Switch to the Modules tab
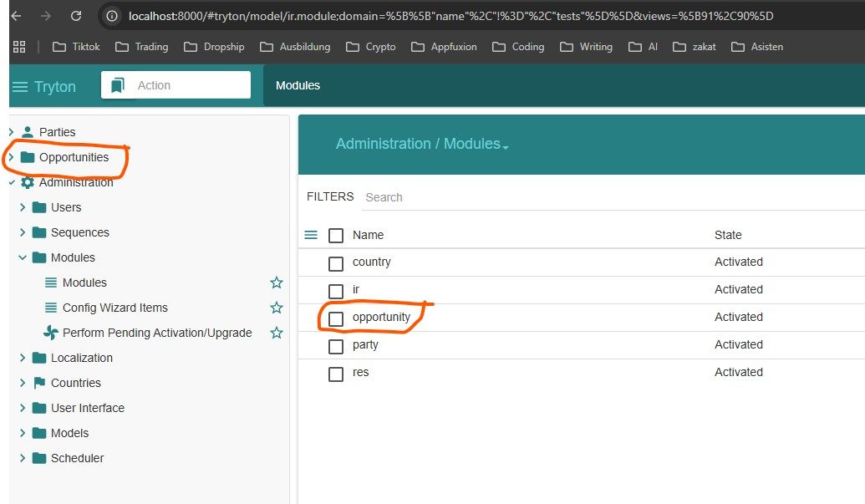The width and height of the screenshot is (865, 504). pos(298,85)
